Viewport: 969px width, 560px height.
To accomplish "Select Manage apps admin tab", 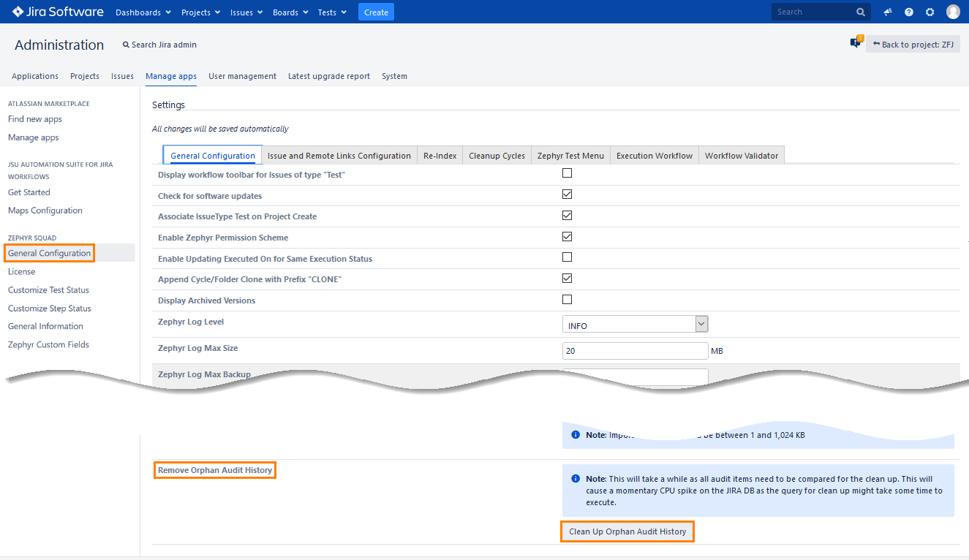I will coord(171,76).
